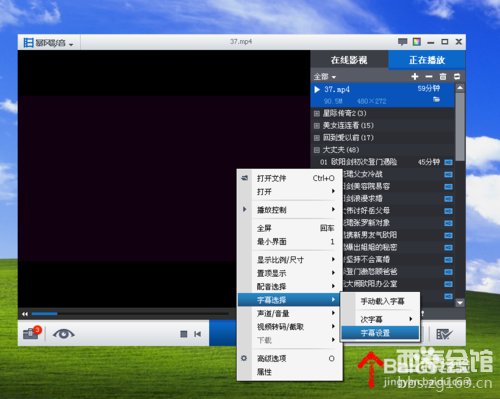This screenshot has width=500, height=399.
Task: Toggle the eye-shaped viewing mode icon
Action: (x=63, y=333)
